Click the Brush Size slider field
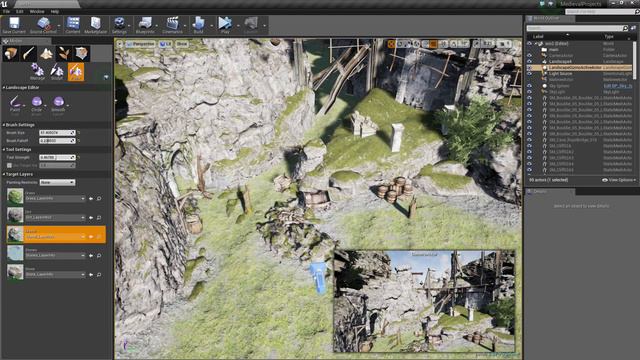Viewport: 640px width, 360px height. point(58,133)
